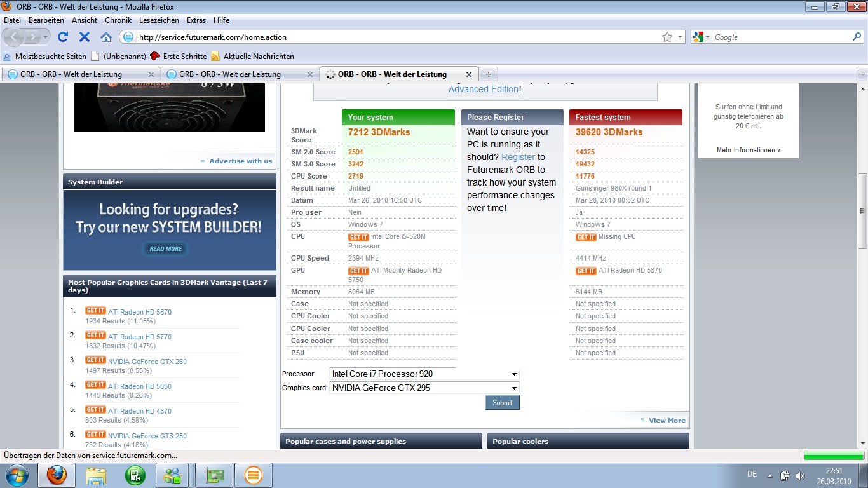Click the Google search engine icon
Screen dimensions: 868x488
(698, 37)
